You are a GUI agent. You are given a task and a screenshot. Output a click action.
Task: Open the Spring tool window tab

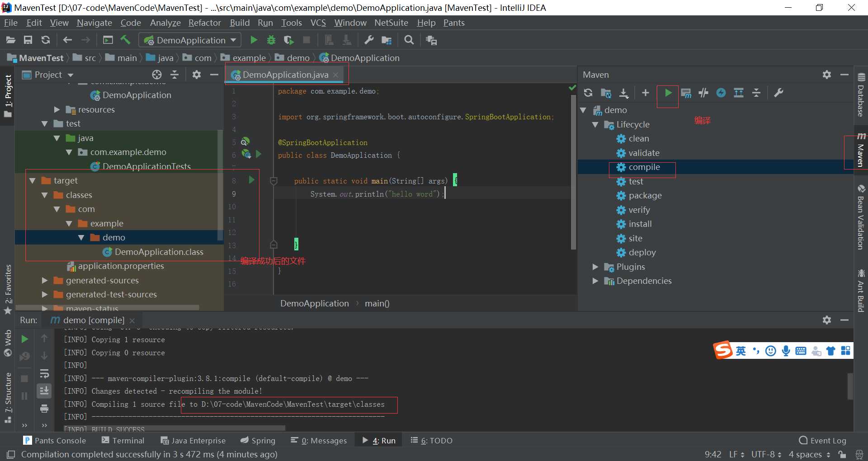click(258, 440)
